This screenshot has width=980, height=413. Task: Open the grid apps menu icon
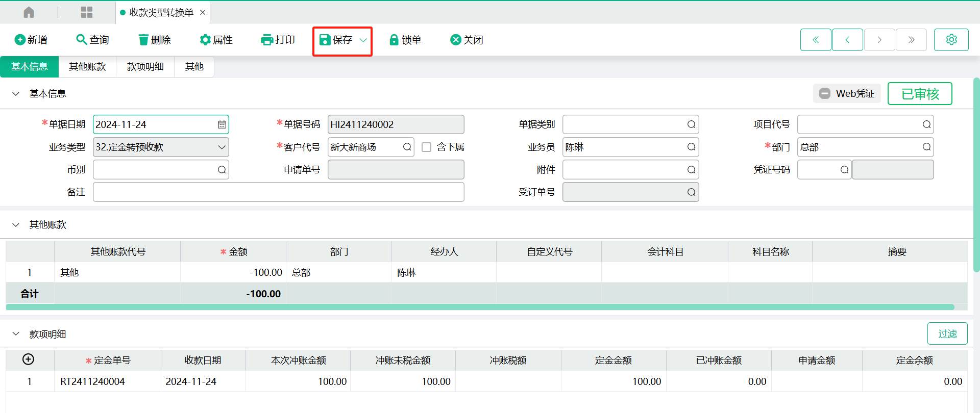pyautogui.click(x=87, y=12)
